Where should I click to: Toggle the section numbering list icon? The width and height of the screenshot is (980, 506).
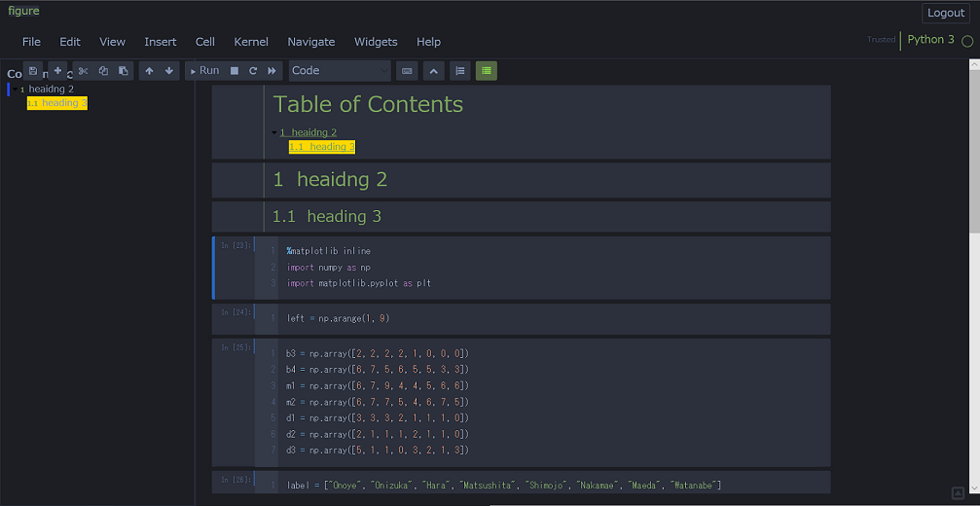pos(460,71)
